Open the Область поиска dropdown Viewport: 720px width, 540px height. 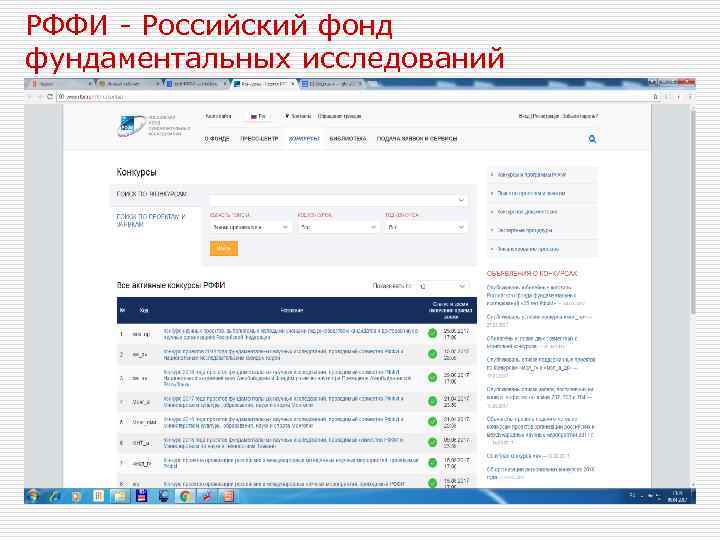click(x=250, y=227)
